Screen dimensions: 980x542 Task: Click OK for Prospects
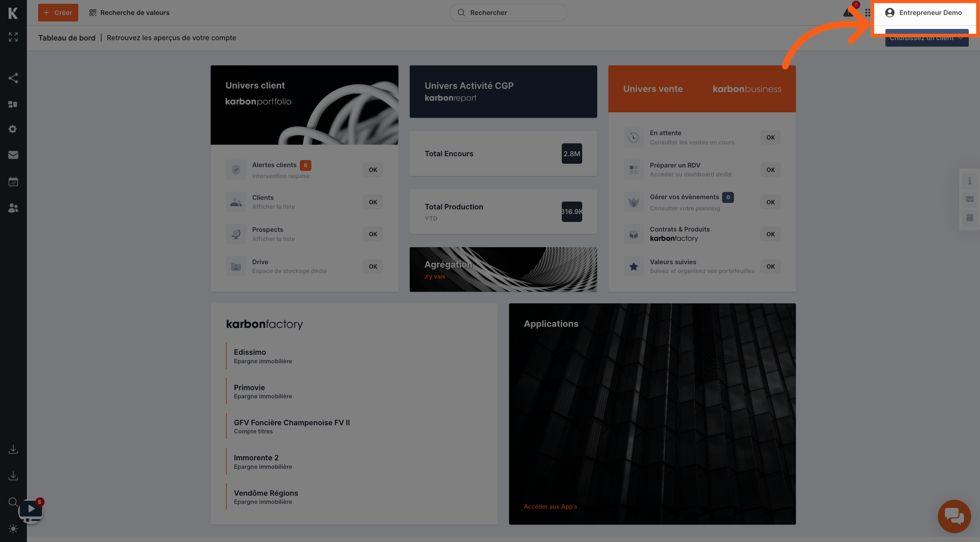[373, 234]
